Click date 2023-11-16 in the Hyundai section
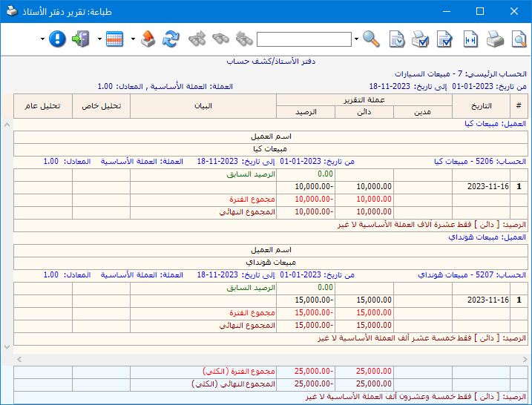532x405 pixels. pyautogui.click(x=488, y=300)
